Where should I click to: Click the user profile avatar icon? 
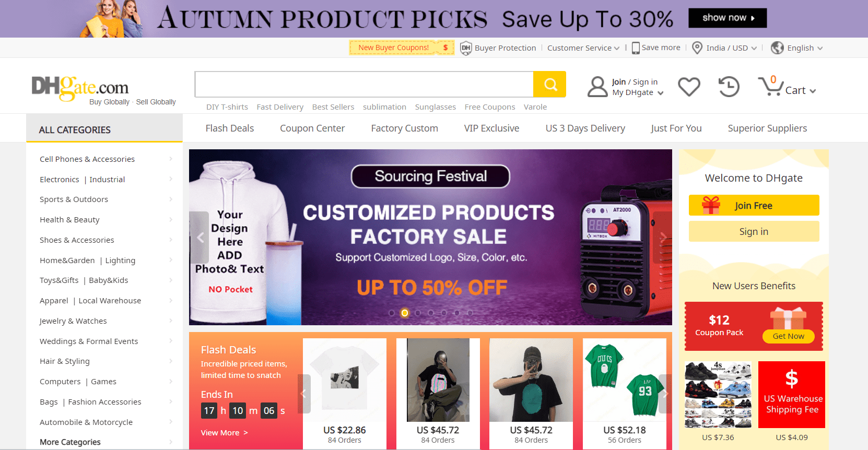click(597, 87)
